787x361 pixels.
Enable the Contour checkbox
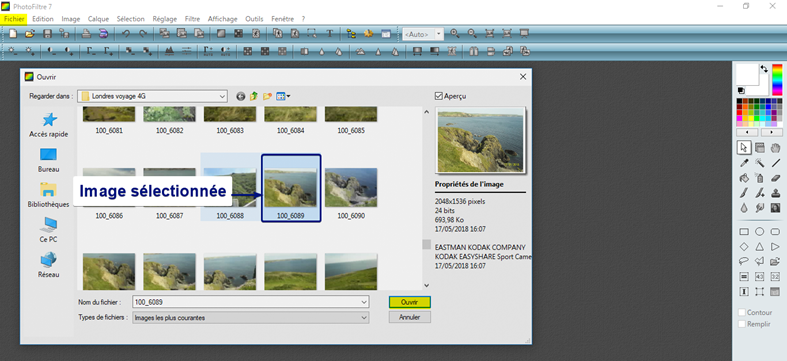[742, 312]
